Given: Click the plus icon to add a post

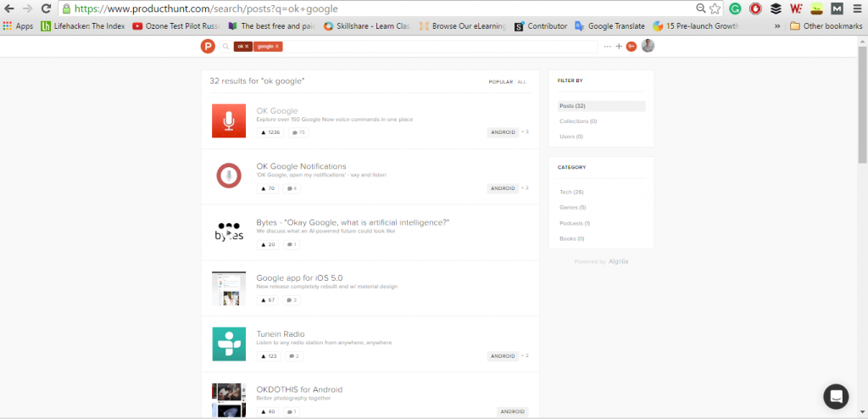Looking at the screenshot, I should pyautogui.click(x=619, y=47).
